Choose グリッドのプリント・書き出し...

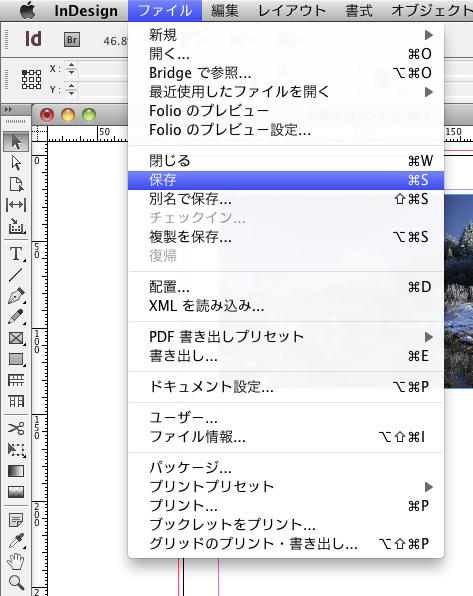pyautogui.click(x=286, y=544)
